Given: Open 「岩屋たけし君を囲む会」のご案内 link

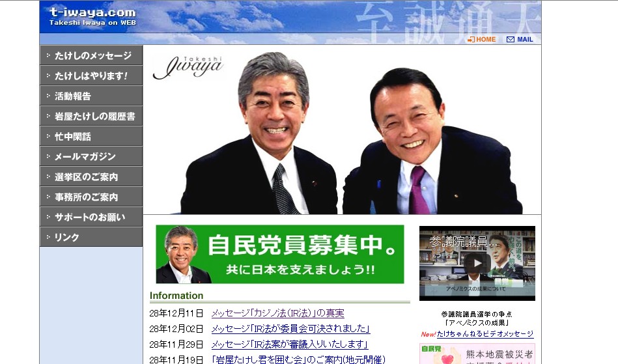Looking at the screenshot, I should pos(298,359).
